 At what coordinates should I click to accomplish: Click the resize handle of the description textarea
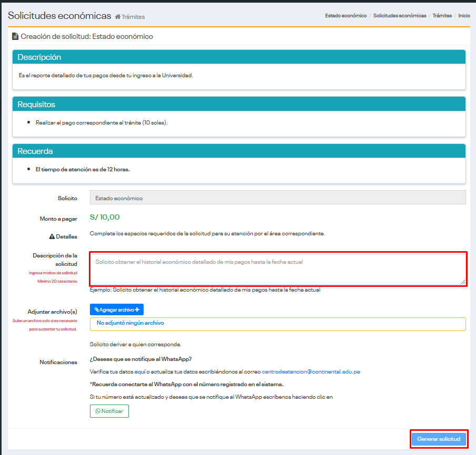463,282
